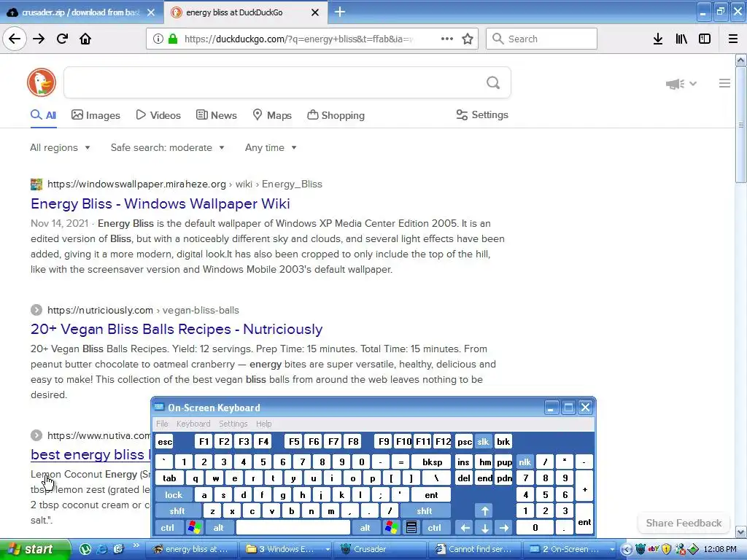Screen dimensions: 747x560
Task: Close the energy bliss at DuckDuckGo tab
Action: pyautogui.click(x=315, y=12)
